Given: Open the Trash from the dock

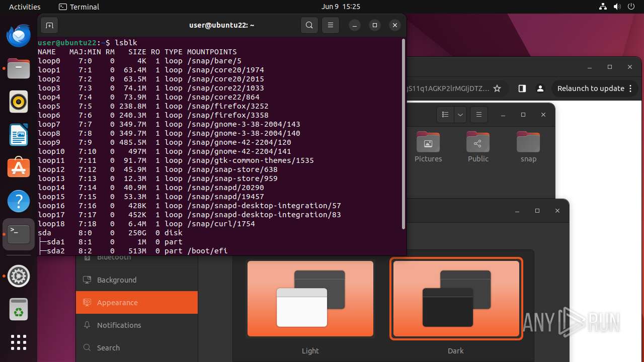Looking at the screenshot, I should click(19, 309).
